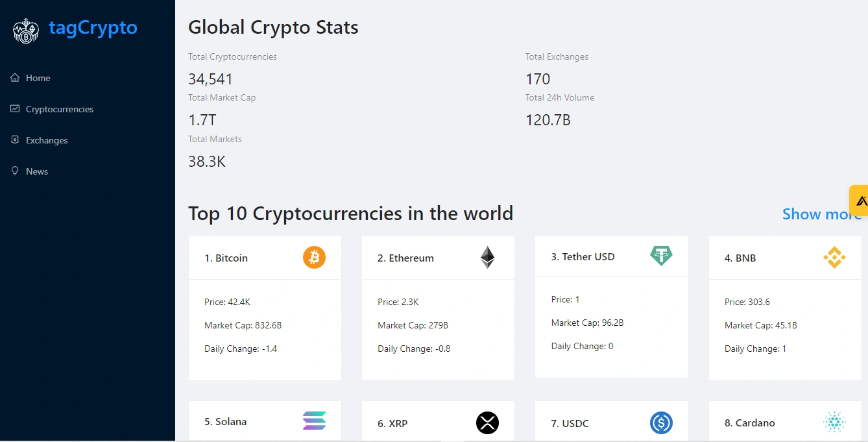Click the tagCrypto logo icon

click(26, 31)
